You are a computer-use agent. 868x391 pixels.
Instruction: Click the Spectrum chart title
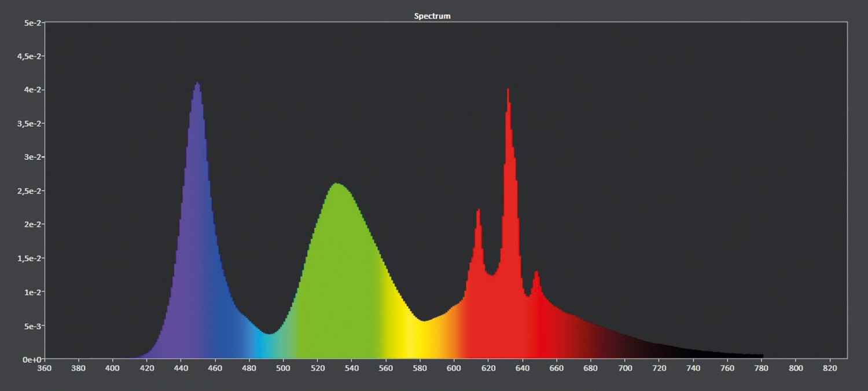[432, 16]
